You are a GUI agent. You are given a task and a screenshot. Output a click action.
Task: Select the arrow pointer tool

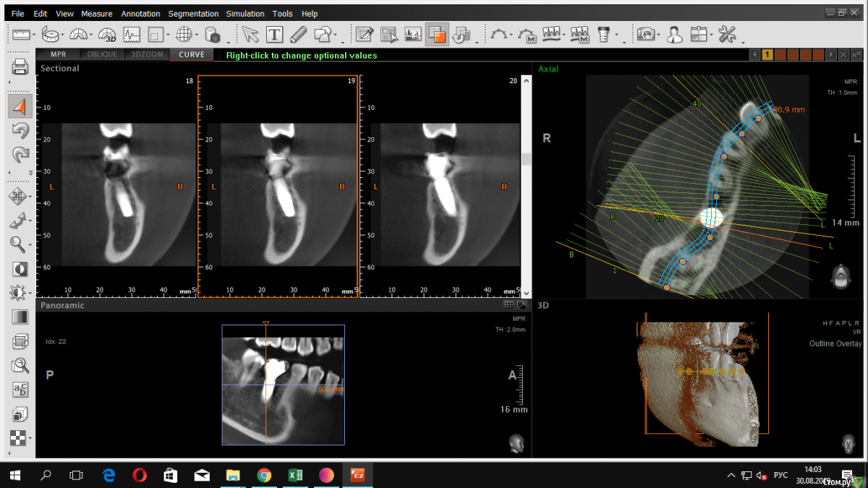tap(250, 34)
